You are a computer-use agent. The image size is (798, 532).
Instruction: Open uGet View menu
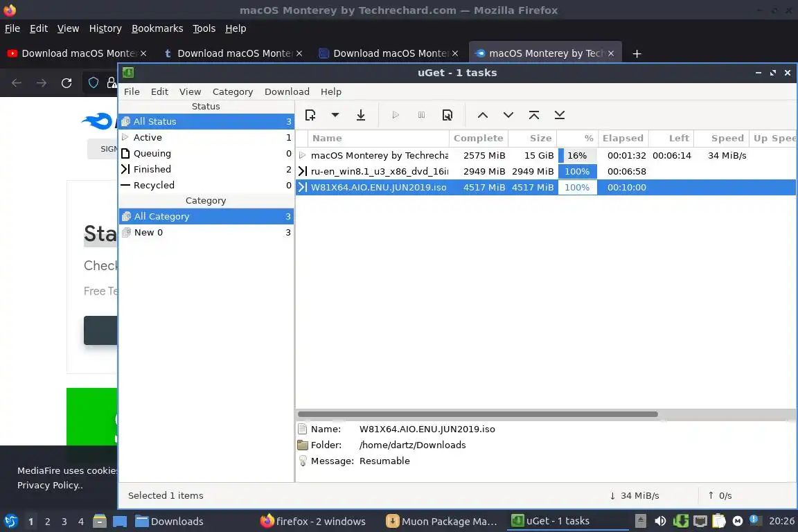190,91
